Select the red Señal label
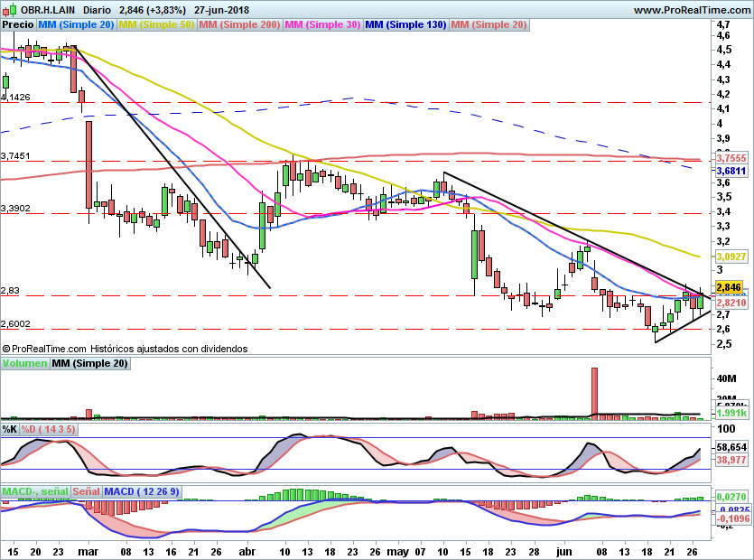 coord(86,491)
